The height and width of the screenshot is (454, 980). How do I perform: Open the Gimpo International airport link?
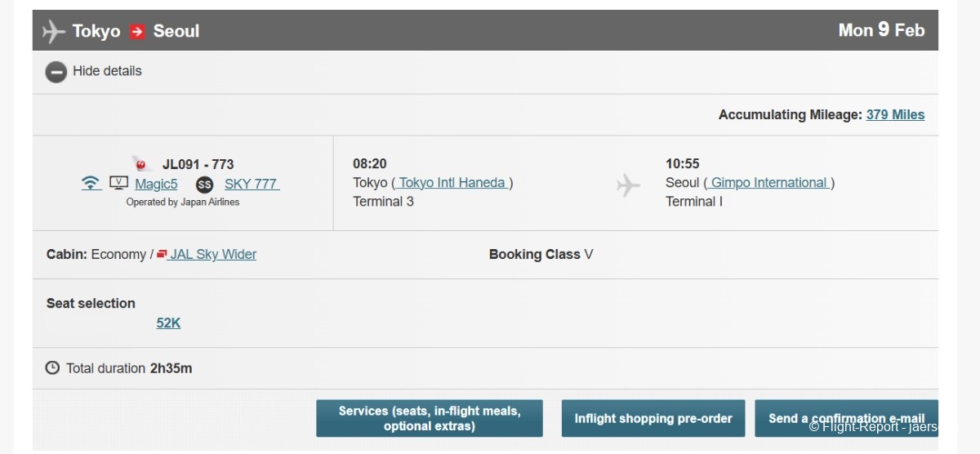point(768,183)
